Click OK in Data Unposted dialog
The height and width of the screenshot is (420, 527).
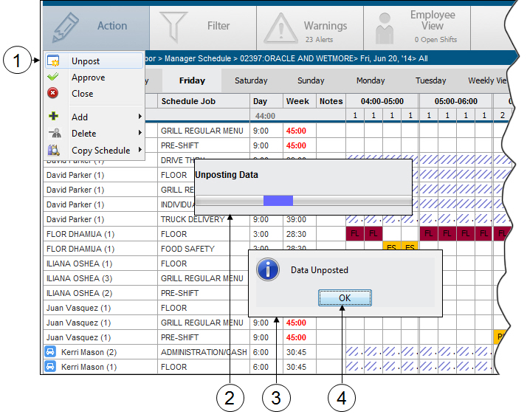pos(345,297)
